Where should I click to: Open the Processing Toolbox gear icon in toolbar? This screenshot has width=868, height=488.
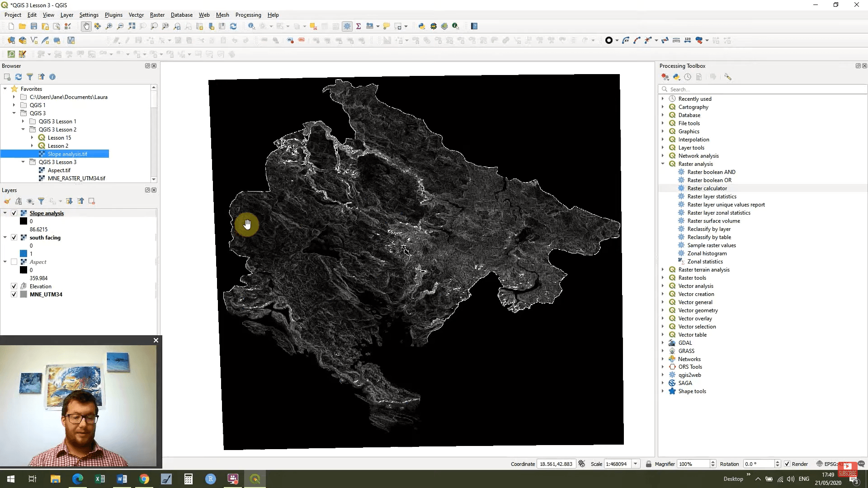point(347,26)
